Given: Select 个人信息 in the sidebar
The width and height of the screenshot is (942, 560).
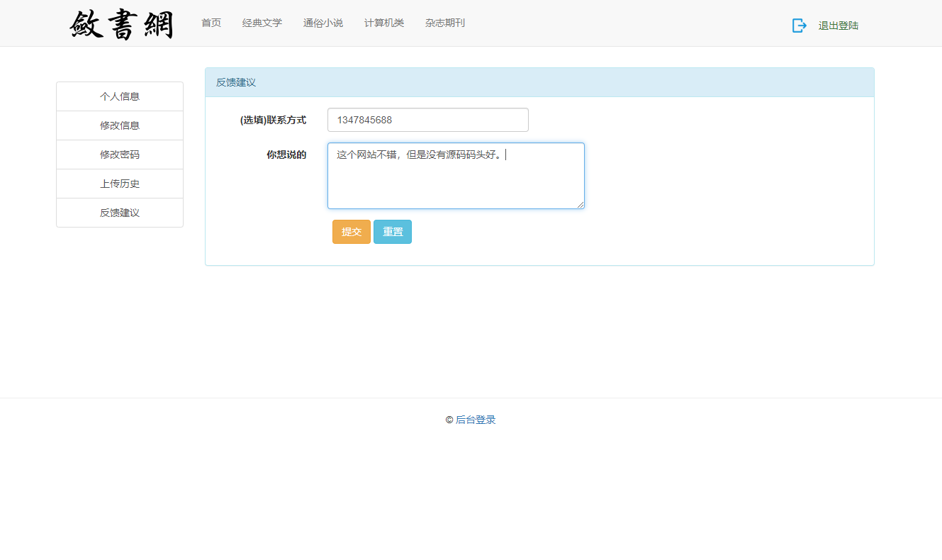Looking at the screenshot, I should pyautogui.click(x=119, y=96).
